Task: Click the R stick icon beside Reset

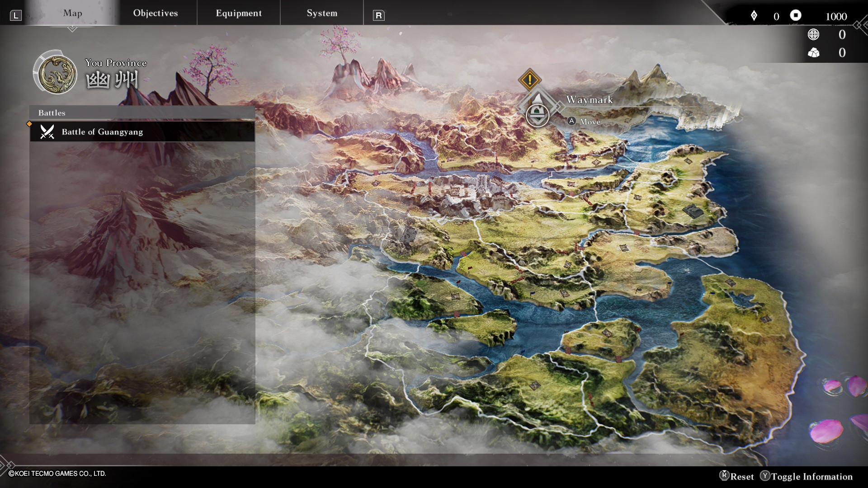Action: (x=724, y=475)
